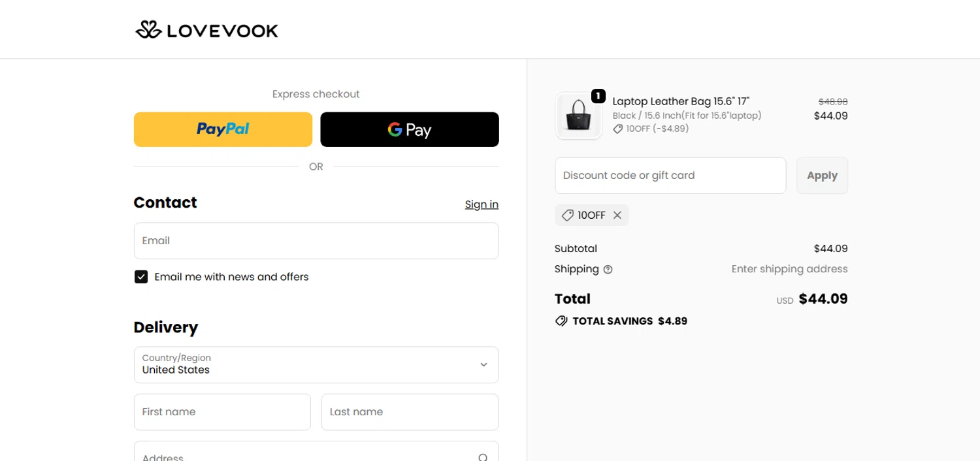The image size is (980, 461).
Task: Click the Apply discount button
Action: pos(822,176)
